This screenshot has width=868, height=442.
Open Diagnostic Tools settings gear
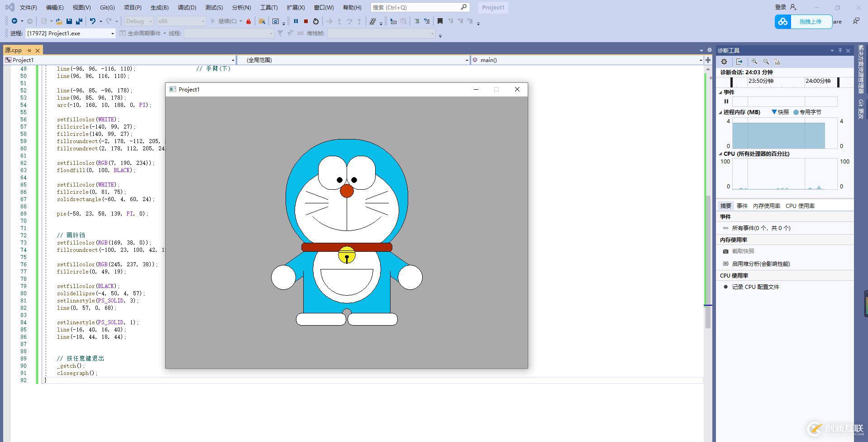(724, 62)
